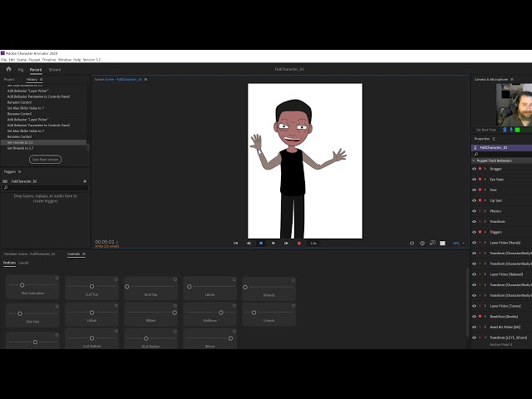Open the Properties panel menu icon
This screenshot has height=399, width=532.
point(494,139)
